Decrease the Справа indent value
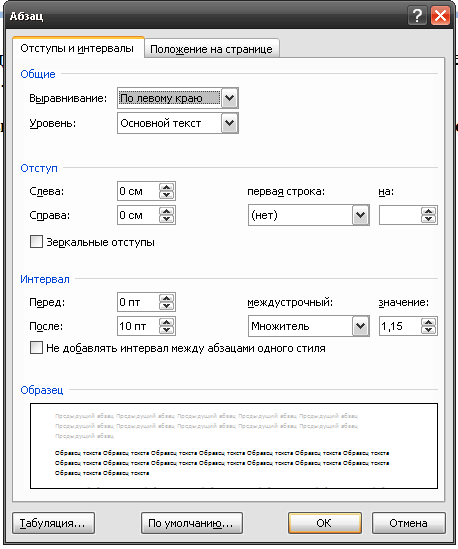Screen dimensions: 458x549 pyautogui.click(x=167, y=219)
